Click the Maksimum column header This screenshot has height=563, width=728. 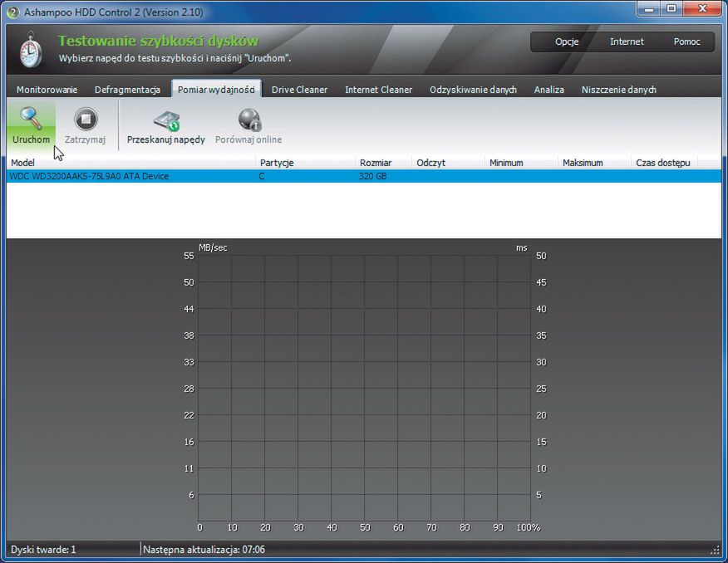point(594,163)
